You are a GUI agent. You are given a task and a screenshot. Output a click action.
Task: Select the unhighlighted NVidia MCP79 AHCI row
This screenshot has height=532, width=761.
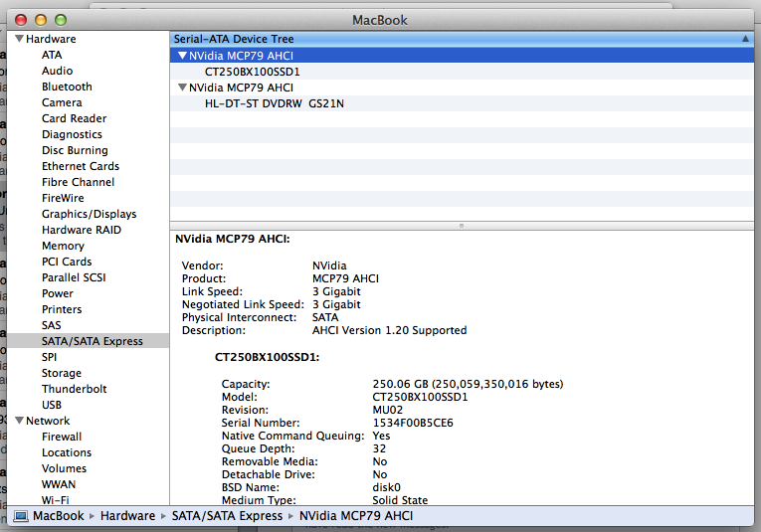click(462, 88)
